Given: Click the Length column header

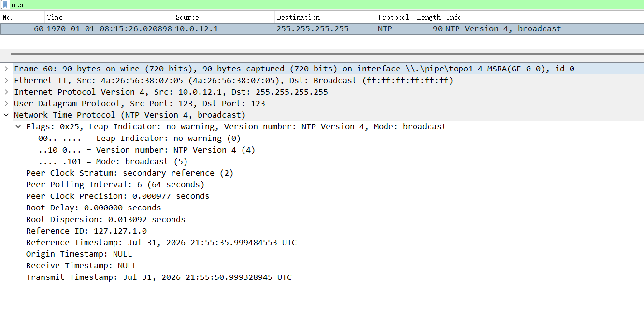Looking at the screenshot, I should point(429,17).
